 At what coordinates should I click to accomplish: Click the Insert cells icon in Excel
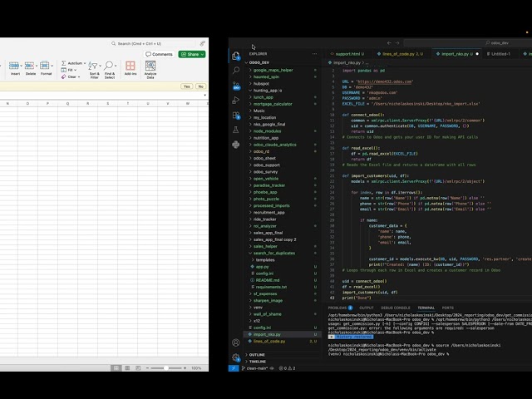pyautogui.click(x=14, y=66)
